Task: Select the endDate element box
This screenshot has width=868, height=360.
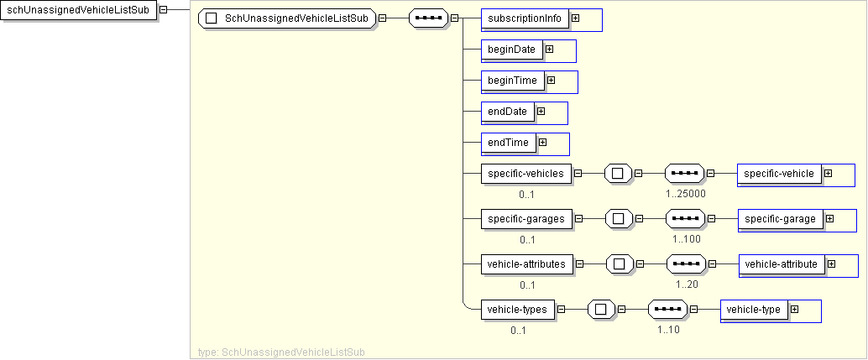Action: pyautogui.click(x=507, y=112)
